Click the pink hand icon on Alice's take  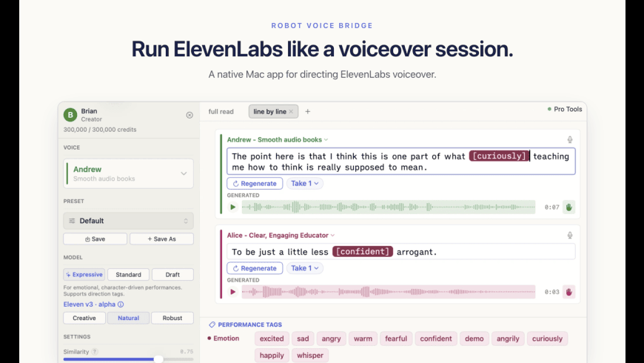click(568, 292)
